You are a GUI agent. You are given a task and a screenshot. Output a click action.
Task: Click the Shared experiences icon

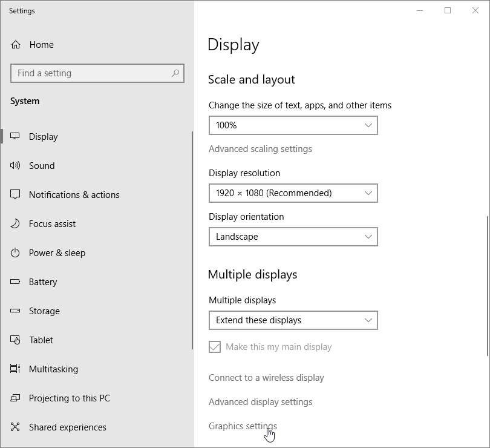pos(16,427)
